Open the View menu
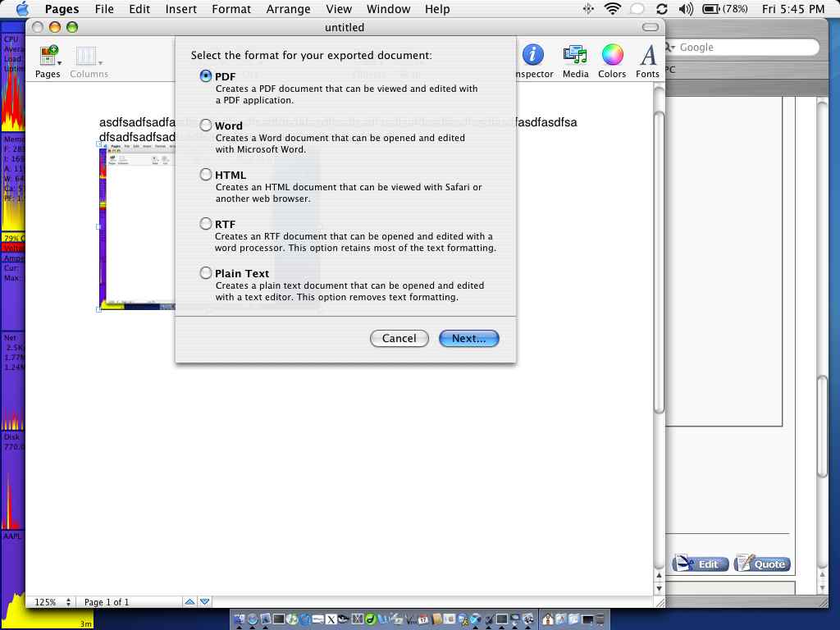 pyautogui.click(x=339, y=9)
